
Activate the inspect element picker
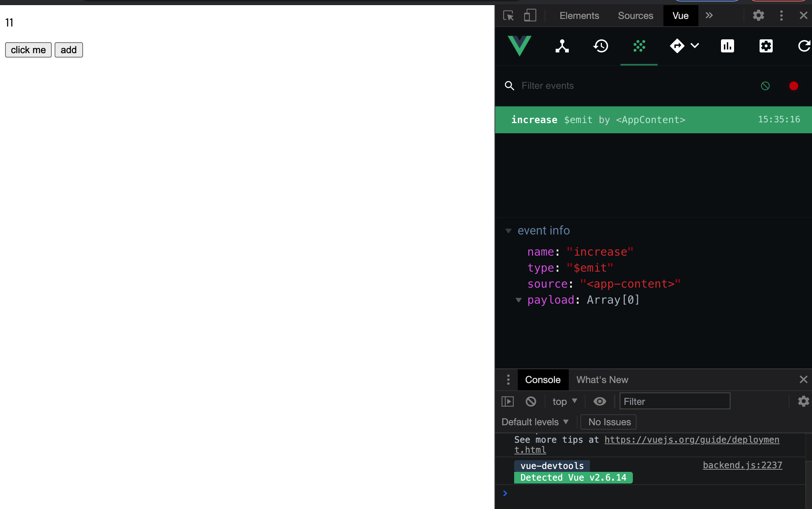point(508,16)
